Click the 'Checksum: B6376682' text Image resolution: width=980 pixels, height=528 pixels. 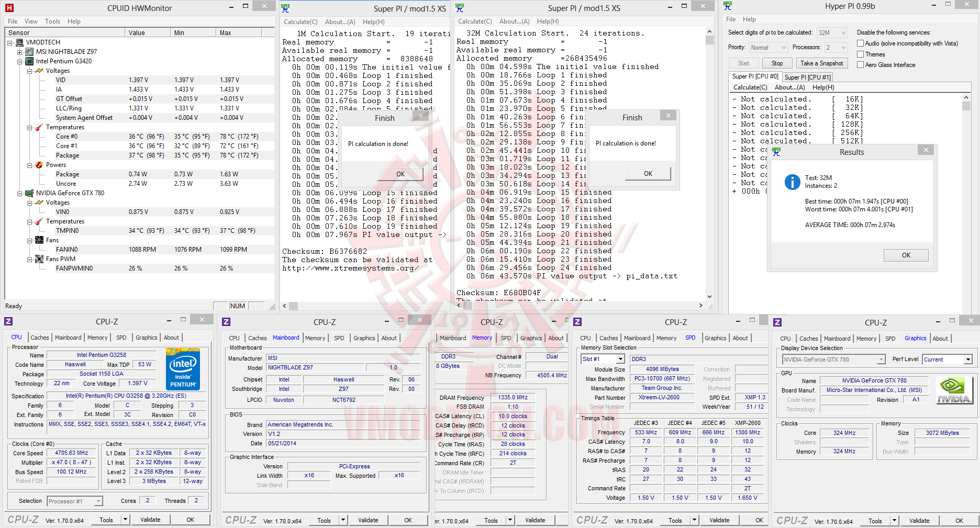(325, 252)
